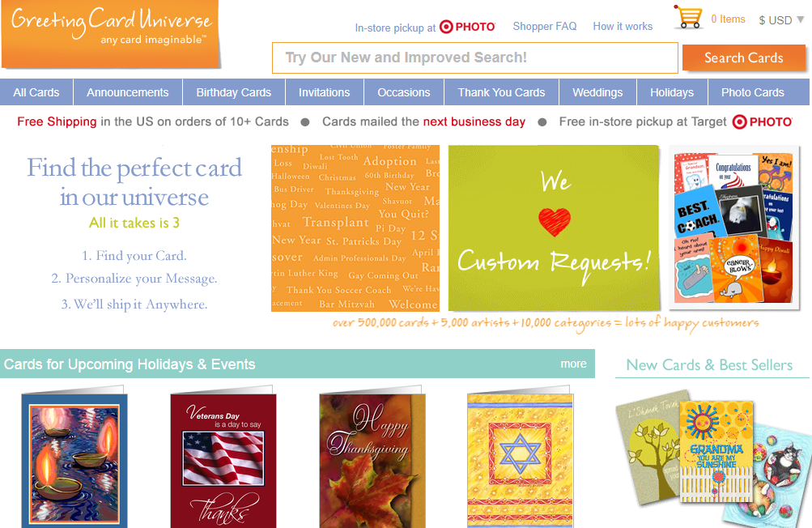Open the 0 Items cart link

tap(728, 19)
